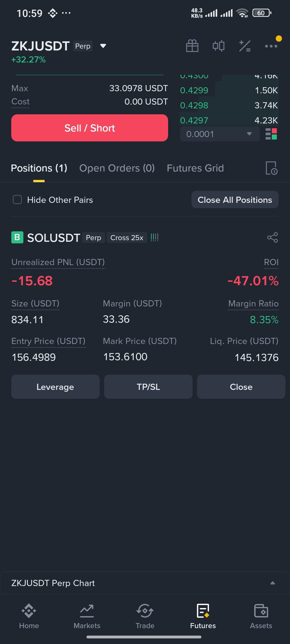Open the order history icon
Viewport: 290px width, 644px height.
point(271,168)
